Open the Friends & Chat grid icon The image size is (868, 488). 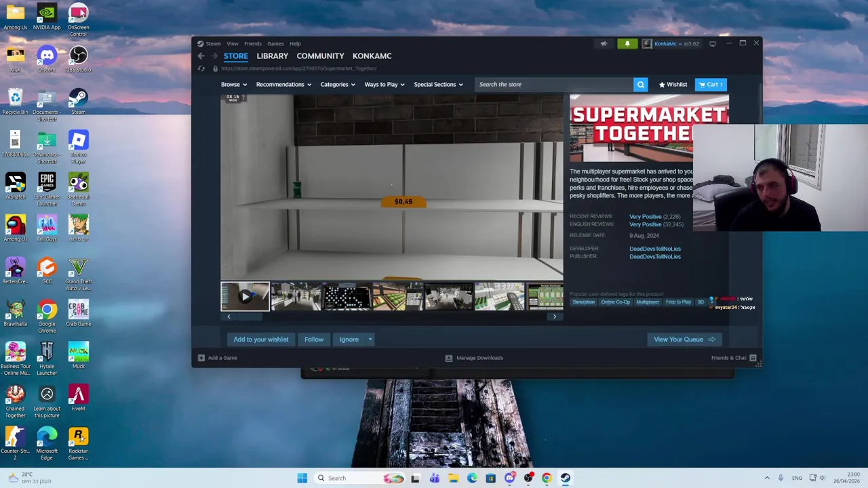[753, 358]
